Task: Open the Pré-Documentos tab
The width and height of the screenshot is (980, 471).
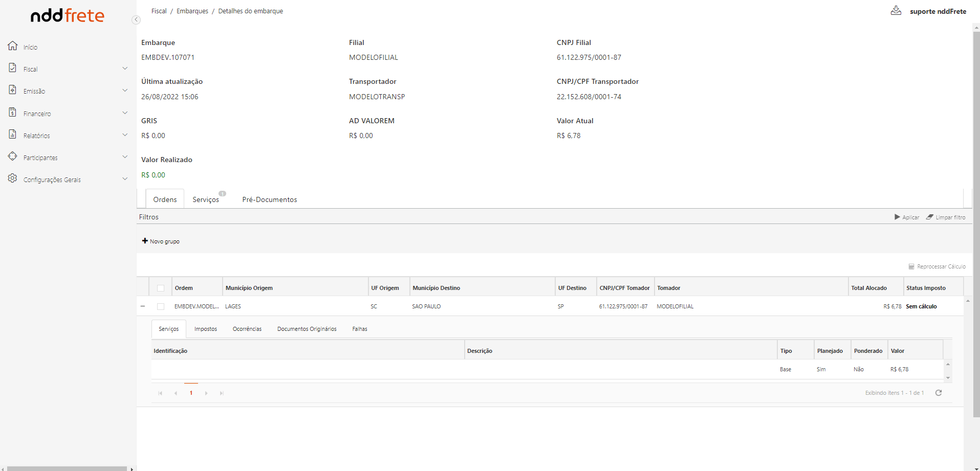Action: tap(269, 199)
